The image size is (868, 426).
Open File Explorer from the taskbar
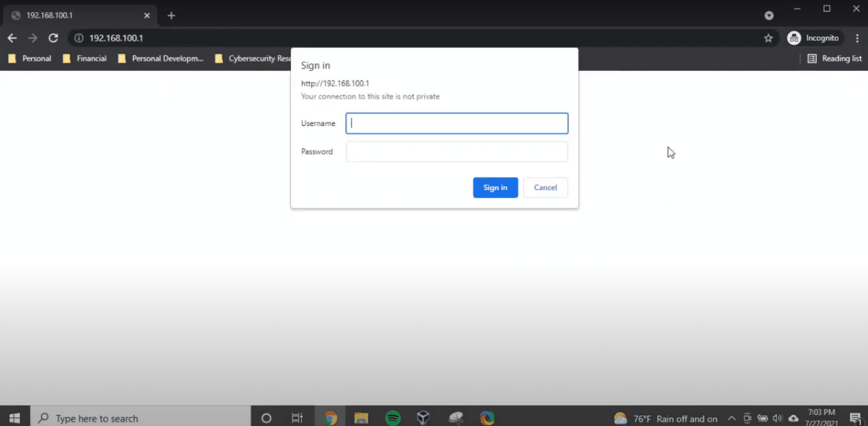pos(361,418)
